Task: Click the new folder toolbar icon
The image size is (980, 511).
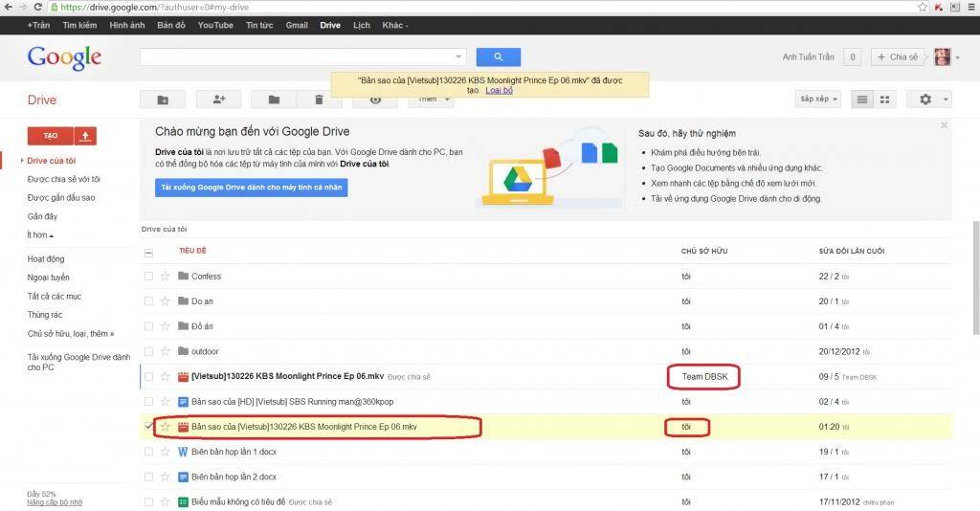Action: tap(163, 100)
